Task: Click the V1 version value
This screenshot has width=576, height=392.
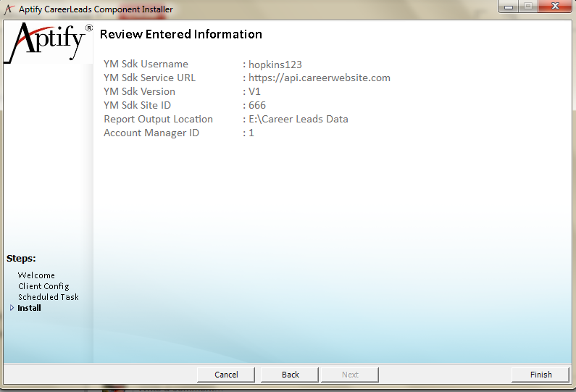Action: point(254,91)
